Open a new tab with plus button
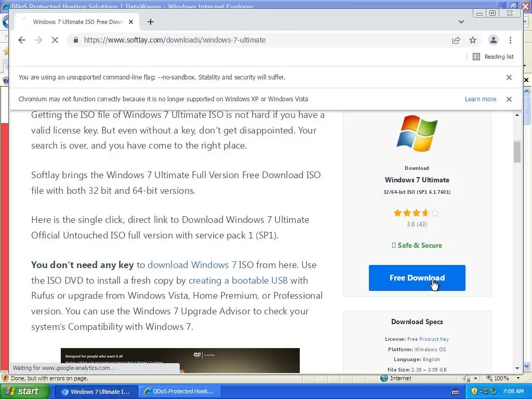 point(151,22)
